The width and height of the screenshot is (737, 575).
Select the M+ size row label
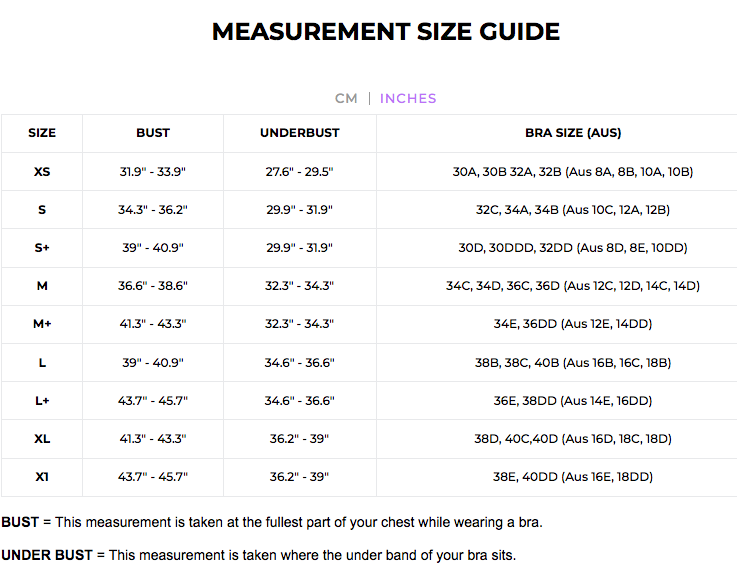42,324
